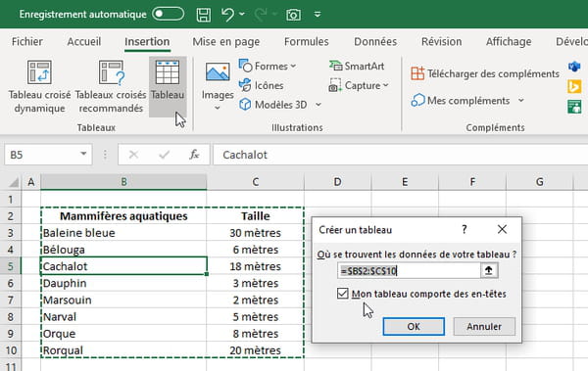Click the Select All corner triangle
The height and width of the screenshot is (371, 588).
(13, 182)
